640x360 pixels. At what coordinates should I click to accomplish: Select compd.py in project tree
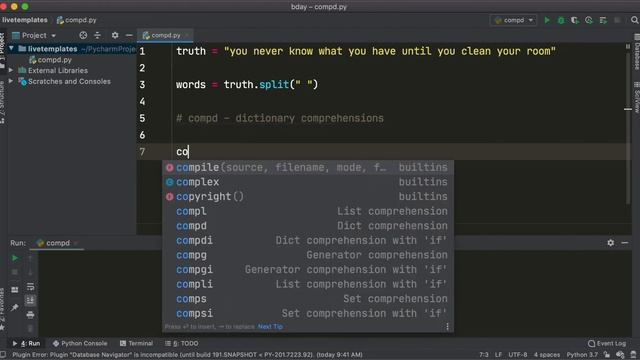[50, 60]
